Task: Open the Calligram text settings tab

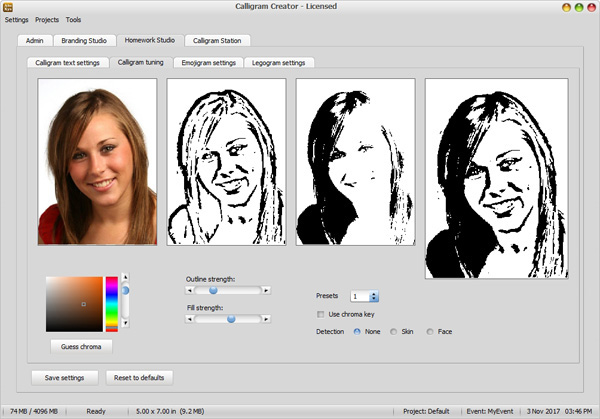Action: pyautogui.click(x=67, y=63)
